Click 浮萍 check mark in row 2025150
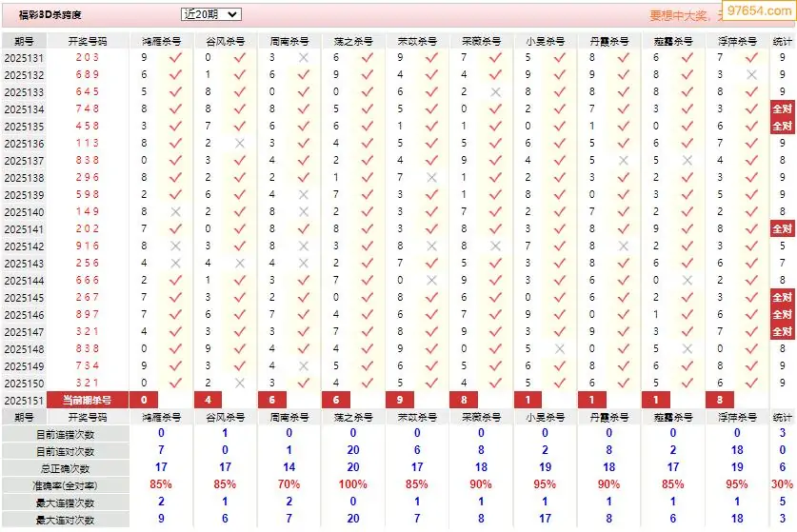797x532 pixels. pyautogui.click(x=751, y=384)
